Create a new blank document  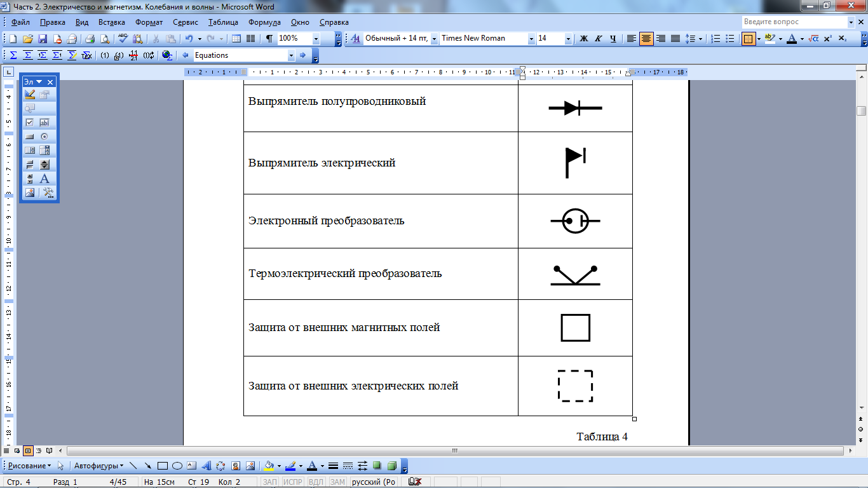[13, 39]
